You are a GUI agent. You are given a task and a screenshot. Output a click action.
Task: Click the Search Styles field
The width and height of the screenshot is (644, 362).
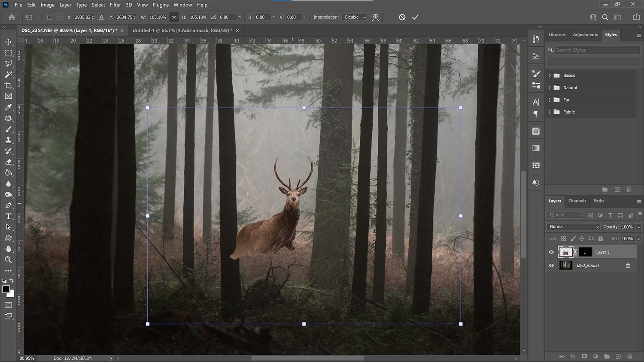pyautogui.click(x=597, y=50)
